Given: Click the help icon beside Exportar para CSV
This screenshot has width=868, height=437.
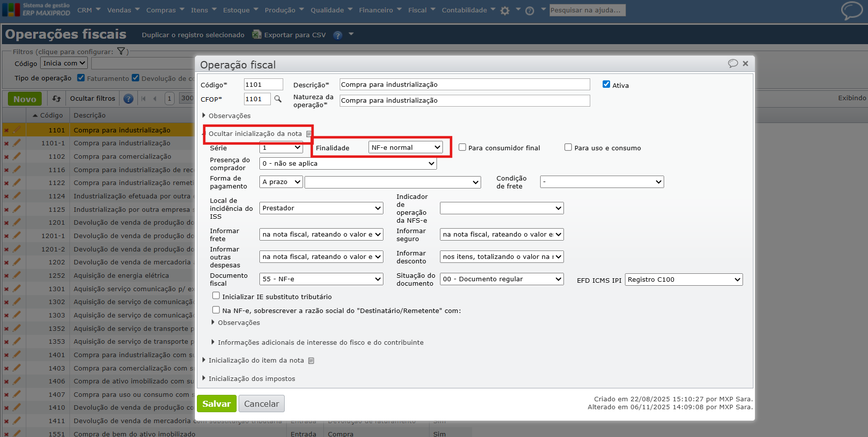Looking at the screenshot, I should 338,35.
